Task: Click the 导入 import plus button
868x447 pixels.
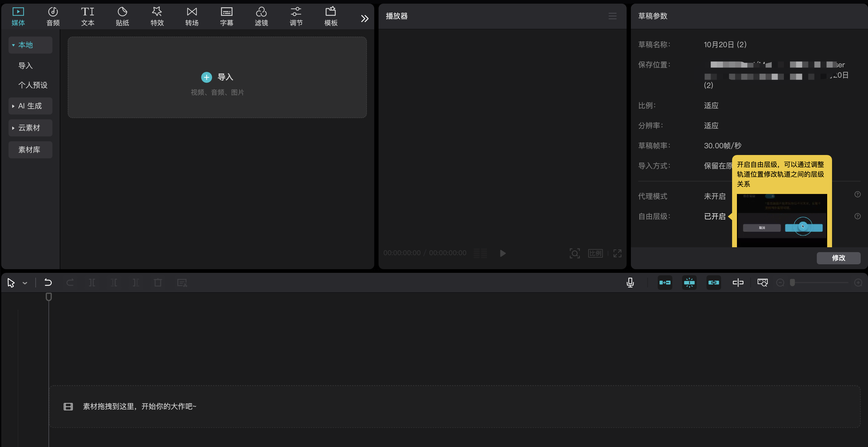Action: pos(207,77)
